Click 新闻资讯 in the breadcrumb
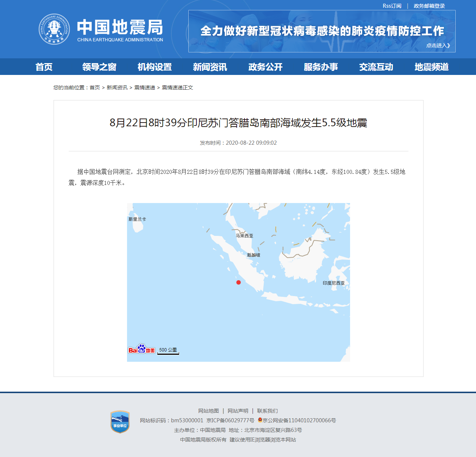Image resolution: width=476 pixels, height=457 pixels. coord(117,87)
